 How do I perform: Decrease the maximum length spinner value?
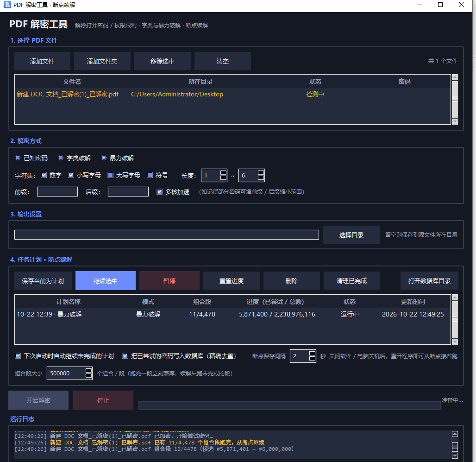(261, 178)
